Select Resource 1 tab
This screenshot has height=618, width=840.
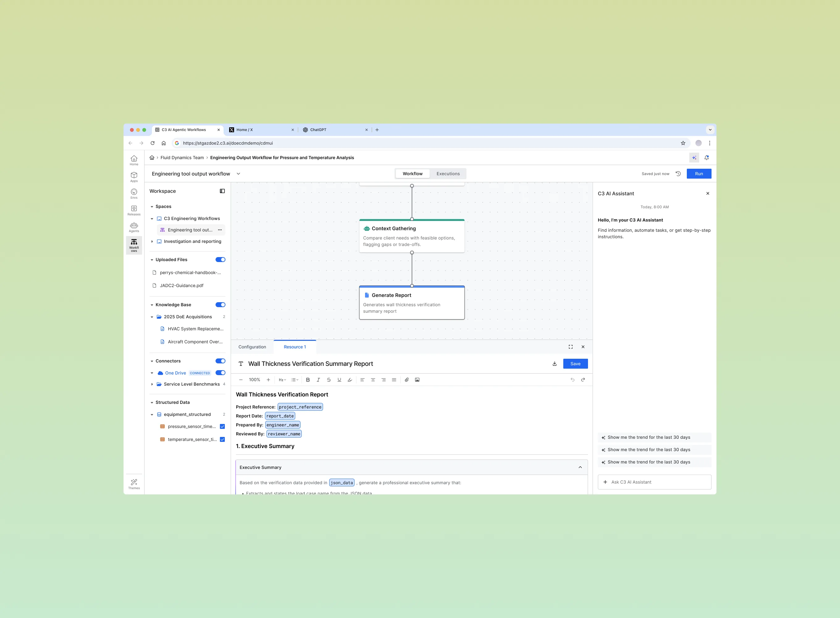[x=295, y=347]
